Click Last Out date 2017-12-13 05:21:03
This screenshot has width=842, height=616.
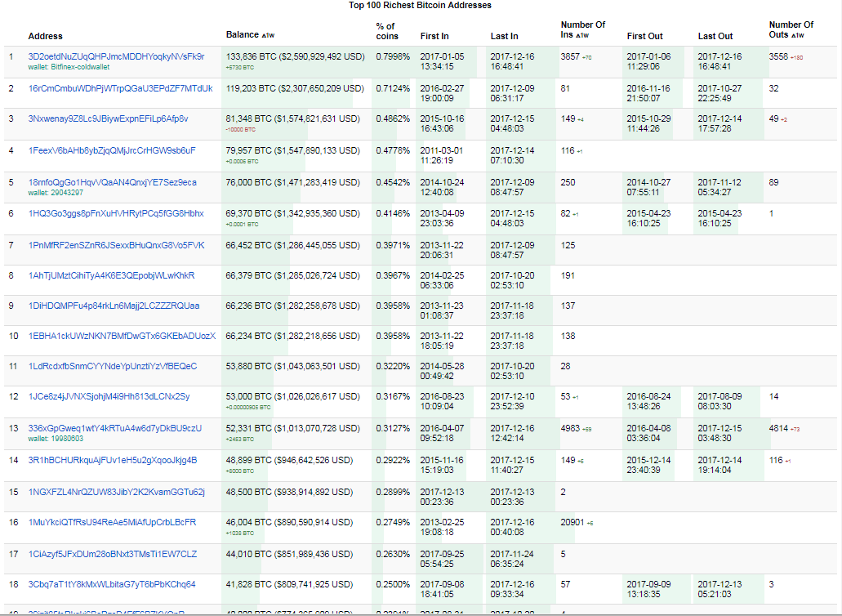coord(719,588)
